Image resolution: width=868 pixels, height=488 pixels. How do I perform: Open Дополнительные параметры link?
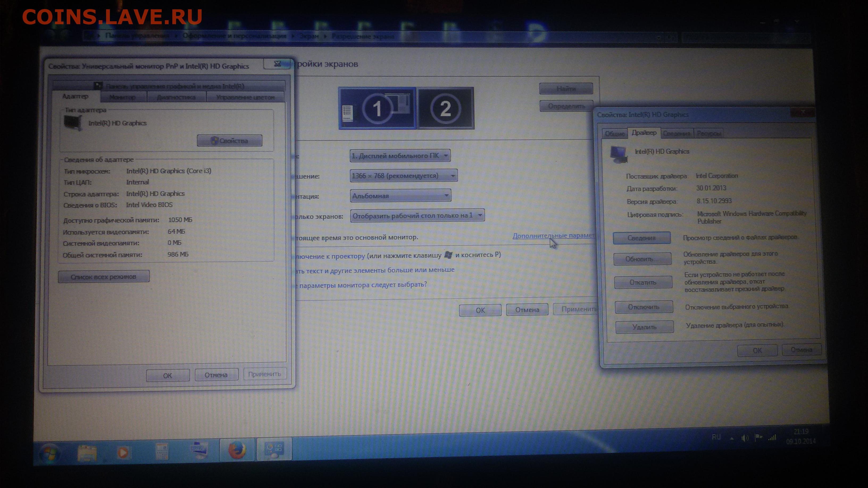point(553,236)
